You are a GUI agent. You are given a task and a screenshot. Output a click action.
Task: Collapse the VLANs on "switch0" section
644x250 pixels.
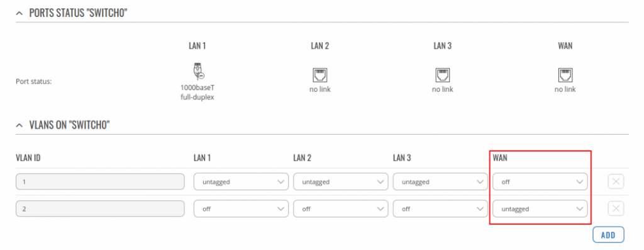point(19,125)
